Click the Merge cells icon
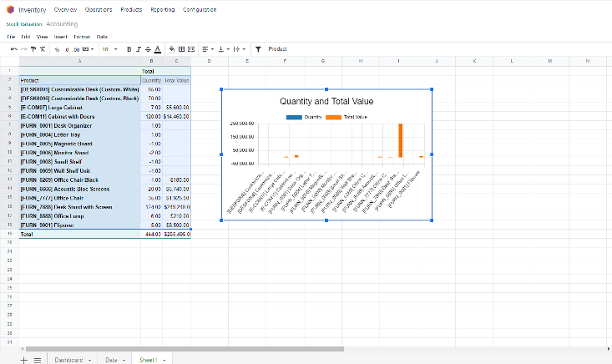The height and width of the screenshot is (364, 612). (191, 49)
